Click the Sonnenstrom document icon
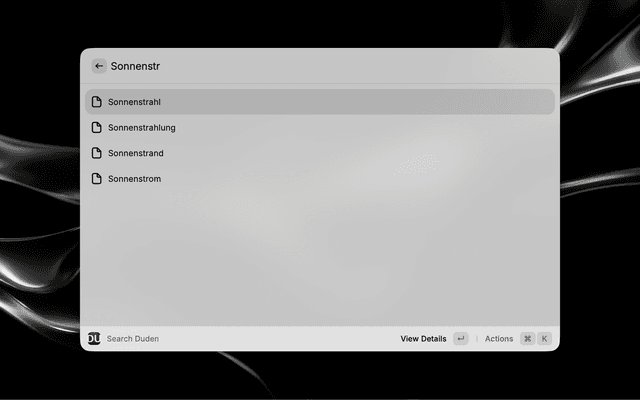This screenshot has height=400, width=640. tap(96, 179)
